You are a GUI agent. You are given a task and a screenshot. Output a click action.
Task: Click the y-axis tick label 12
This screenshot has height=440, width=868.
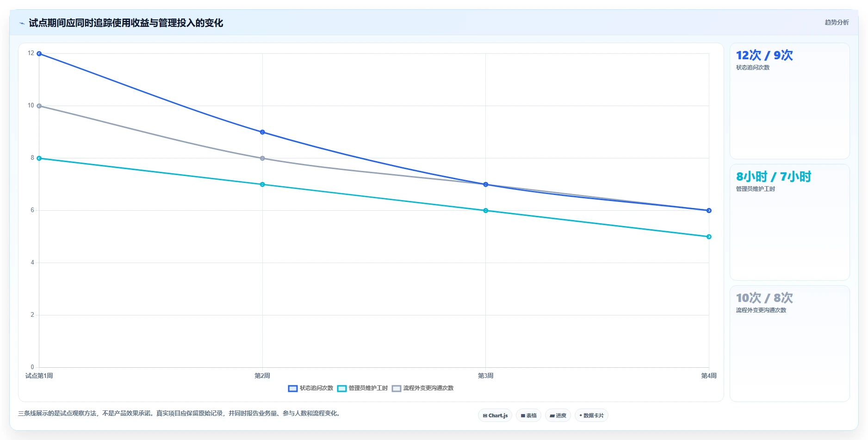pos(31,53)
